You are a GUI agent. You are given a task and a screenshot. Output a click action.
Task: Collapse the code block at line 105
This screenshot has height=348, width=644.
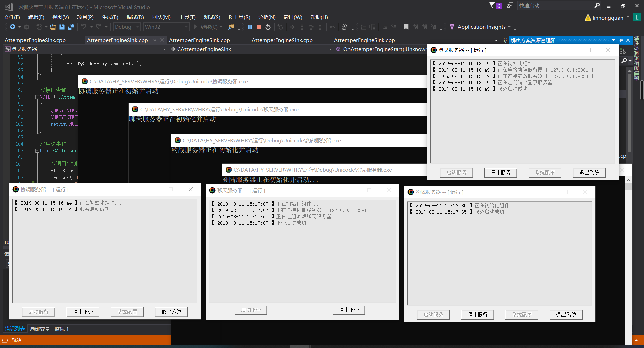pos(37,151)
